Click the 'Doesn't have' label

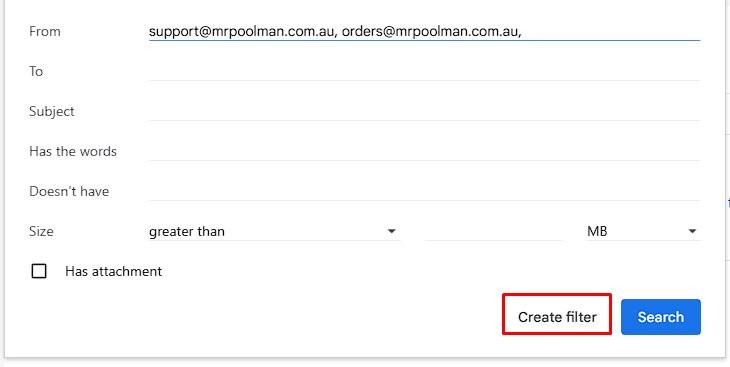69,191
